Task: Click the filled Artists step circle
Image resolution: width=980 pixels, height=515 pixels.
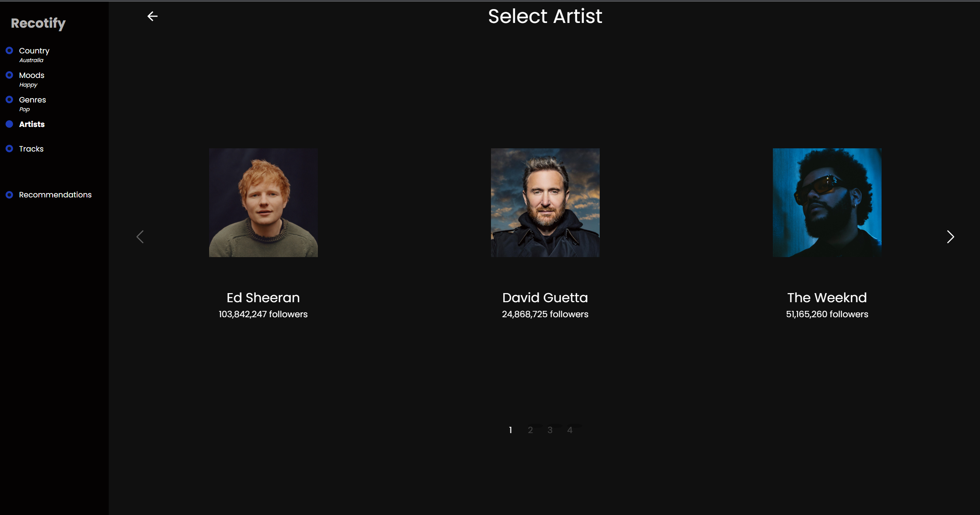Action: click(x=9, y=124)
